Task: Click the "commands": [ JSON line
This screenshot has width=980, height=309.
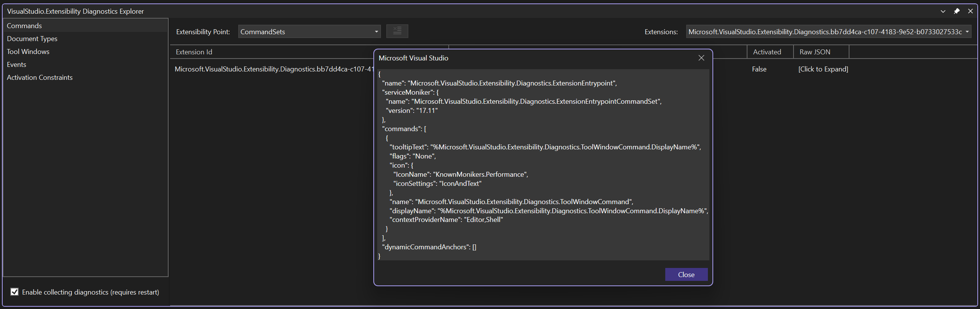Action: (x=404, y=128)
